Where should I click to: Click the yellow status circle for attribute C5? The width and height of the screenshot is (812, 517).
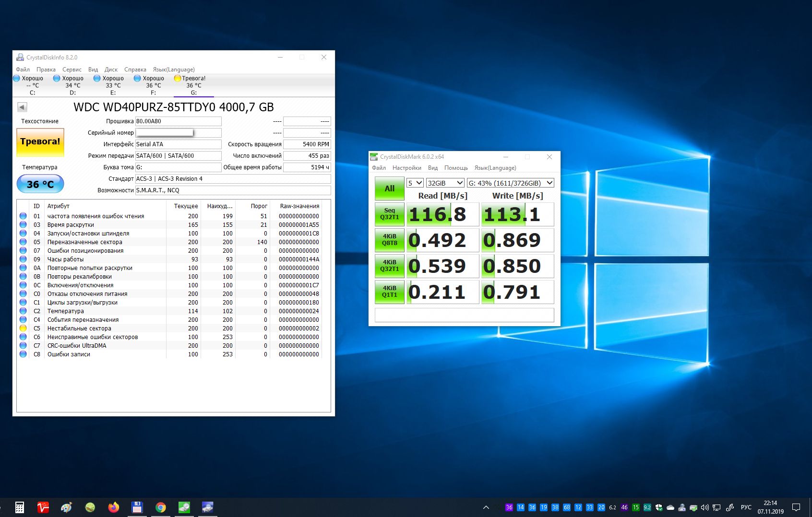(x=23, y=329)
